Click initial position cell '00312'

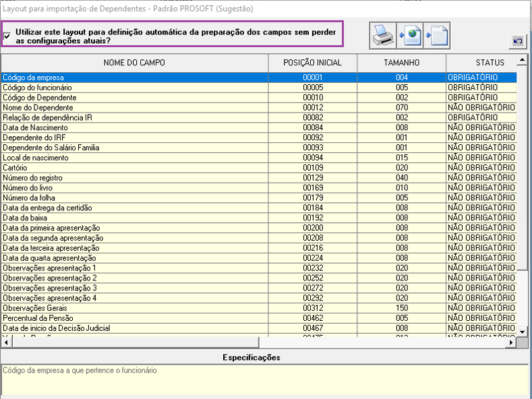click(312, 308)
